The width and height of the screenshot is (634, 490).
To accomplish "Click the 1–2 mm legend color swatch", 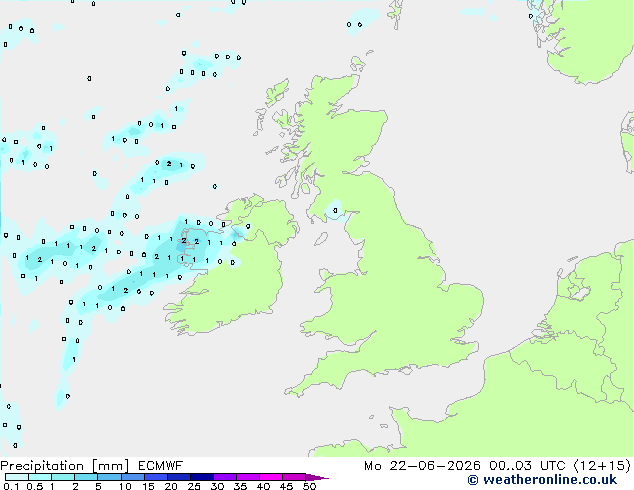I will 63,477.
